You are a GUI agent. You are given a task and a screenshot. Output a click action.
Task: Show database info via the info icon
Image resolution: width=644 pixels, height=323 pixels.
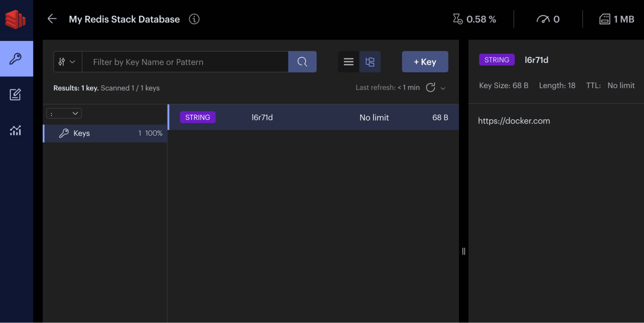[194, 19]
